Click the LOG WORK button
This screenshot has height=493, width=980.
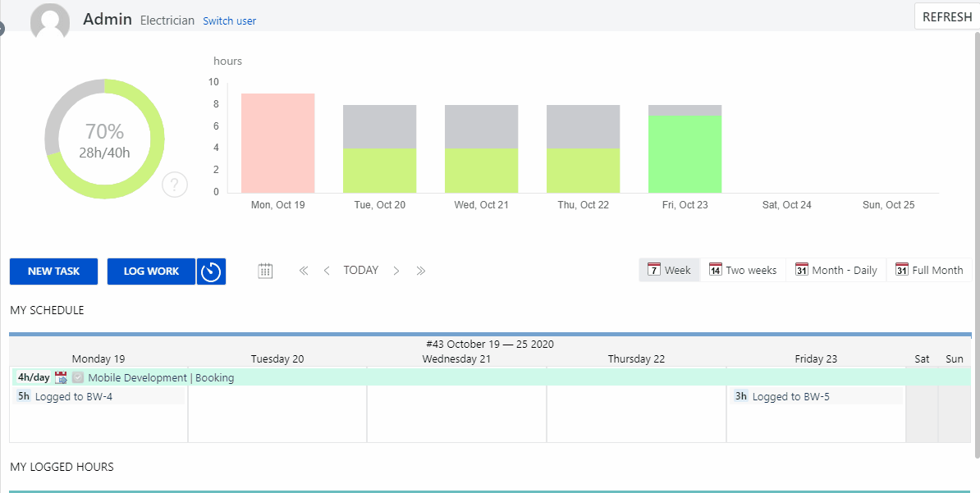click(151, 272)
